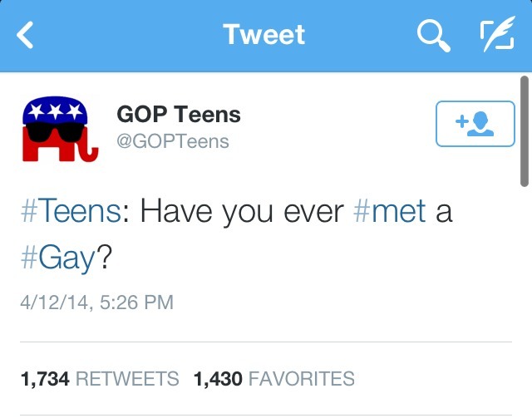Follow GOP Teens with the add-user button
Image resolution: width=532 pixels, height=418 pixels.
point(475,124)
